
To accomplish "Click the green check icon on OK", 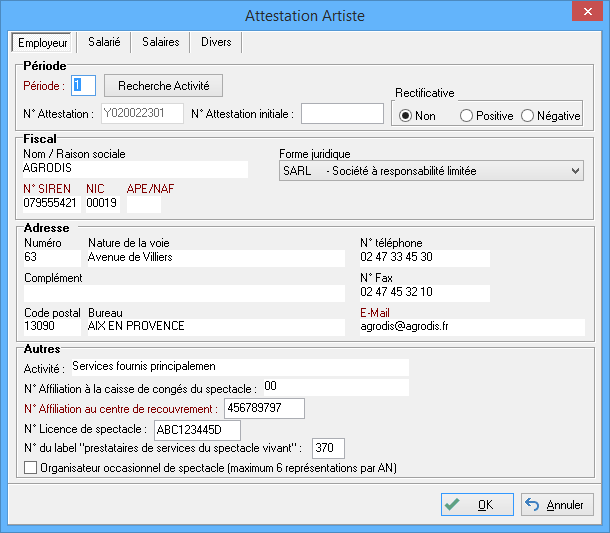I will [452, 504].
